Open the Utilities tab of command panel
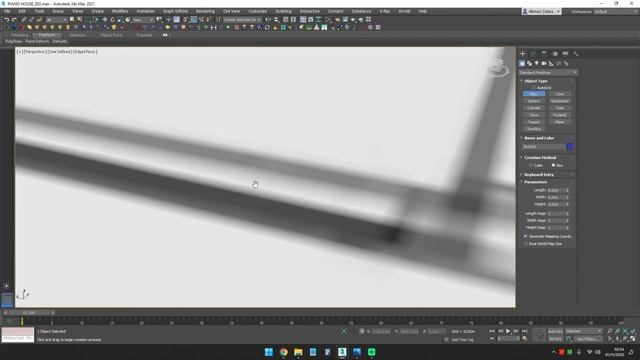The height and width of the screenshot is (360, 640). [576, 53]
